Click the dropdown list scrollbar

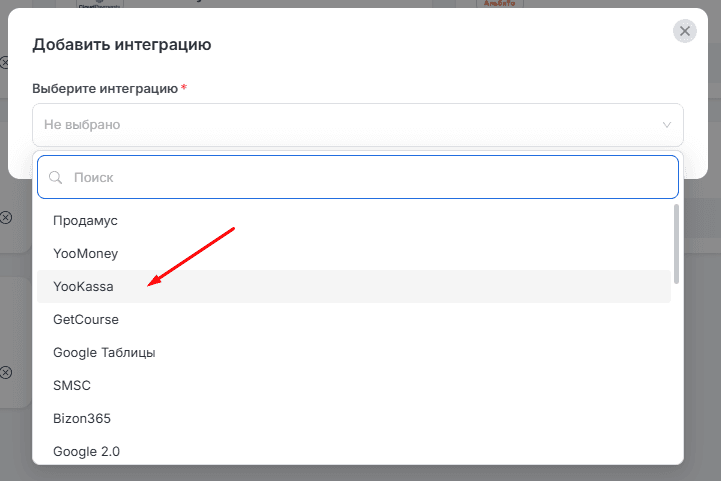tap(676, 244)
